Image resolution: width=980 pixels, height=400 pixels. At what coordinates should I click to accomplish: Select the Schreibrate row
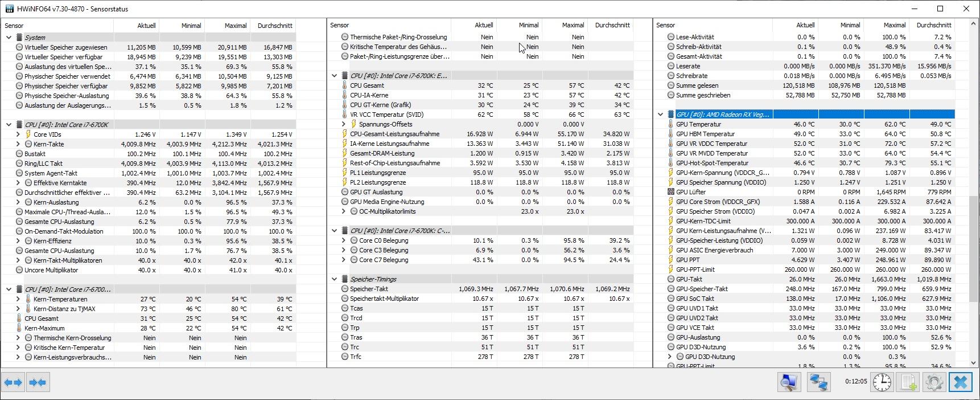point(805,76)
